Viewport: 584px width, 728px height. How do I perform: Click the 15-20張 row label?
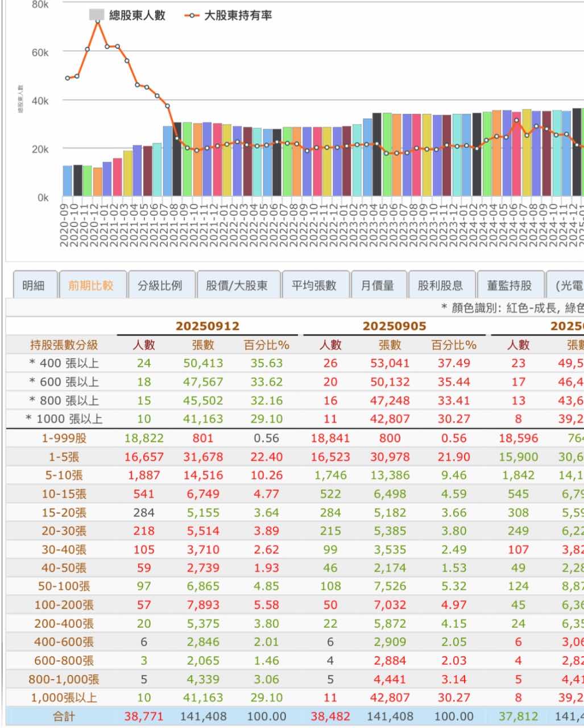point(64,512)
